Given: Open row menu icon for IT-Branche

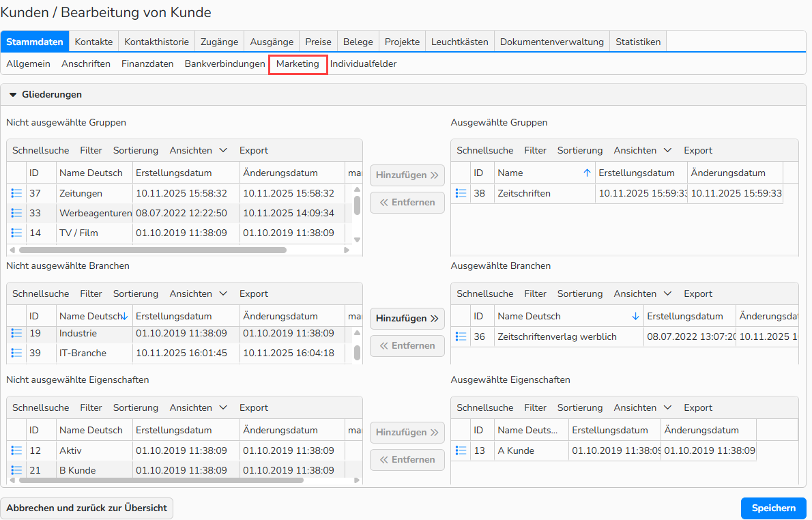Looking at the screenshot, I should click(x=16, y=353).
